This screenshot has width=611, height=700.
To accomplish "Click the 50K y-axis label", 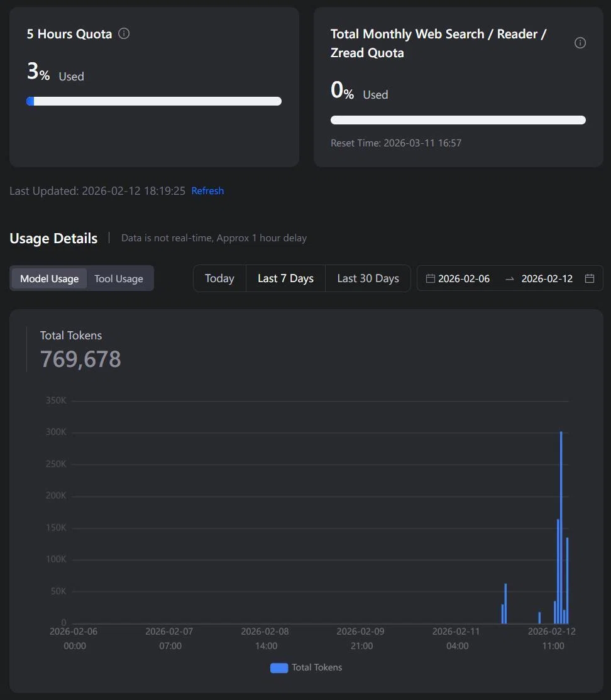I will [58, 591].
